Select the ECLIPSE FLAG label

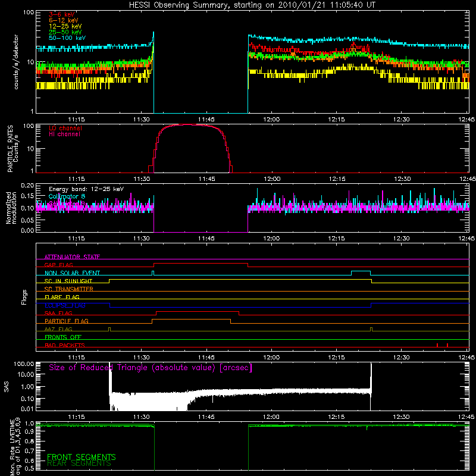click(x=65, y=305)
